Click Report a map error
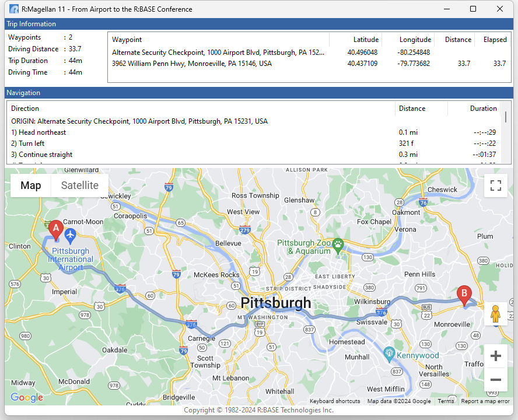The width and height of the screenshot is (518, 420). coord(485,401)
